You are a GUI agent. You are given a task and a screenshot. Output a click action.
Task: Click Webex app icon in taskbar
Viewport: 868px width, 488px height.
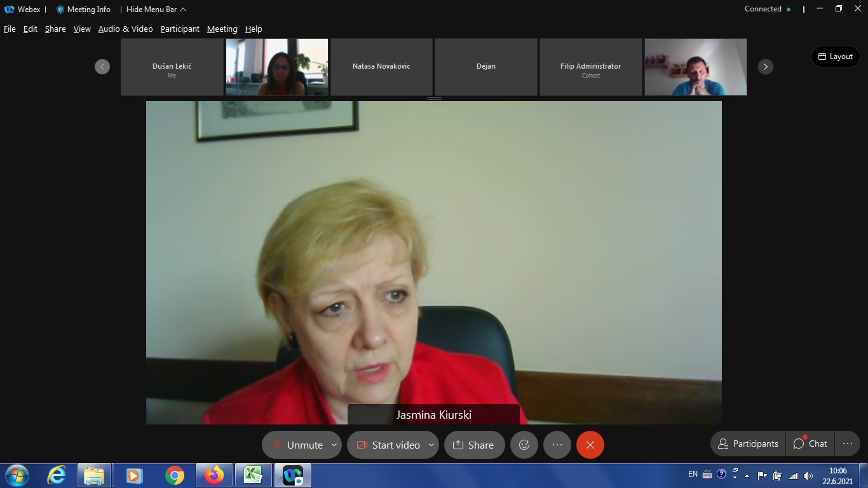pos(293,475)
